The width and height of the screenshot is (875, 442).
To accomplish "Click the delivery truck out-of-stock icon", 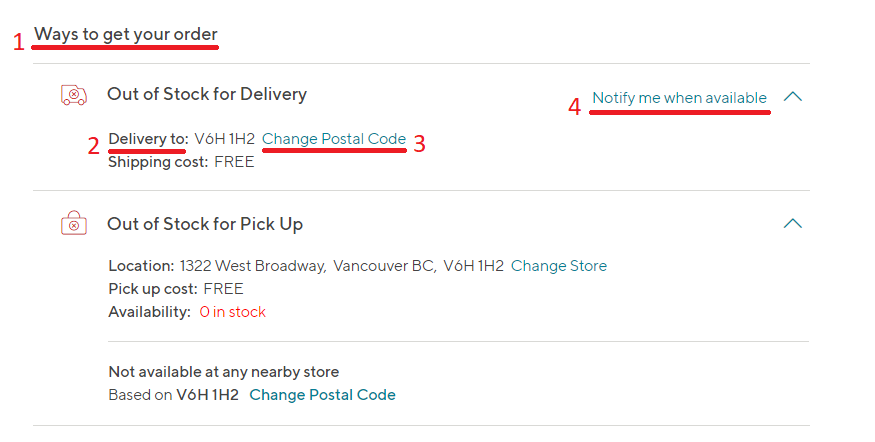I will click(74, 95).
